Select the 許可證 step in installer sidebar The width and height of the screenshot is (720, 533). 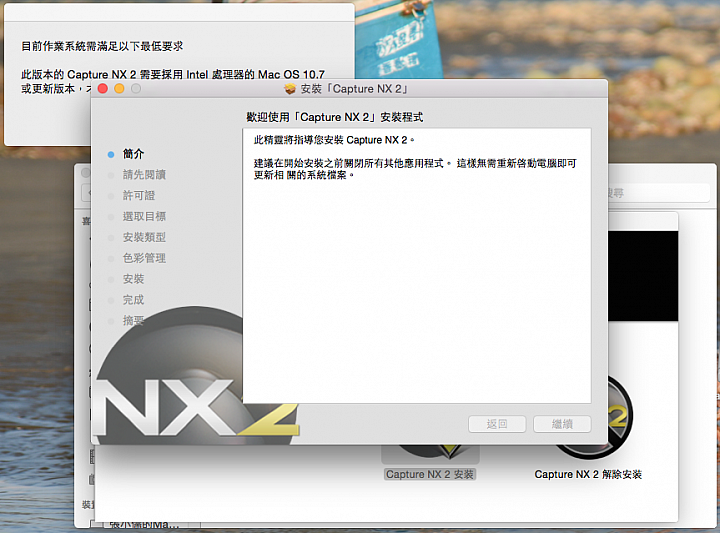coord(139,196)
